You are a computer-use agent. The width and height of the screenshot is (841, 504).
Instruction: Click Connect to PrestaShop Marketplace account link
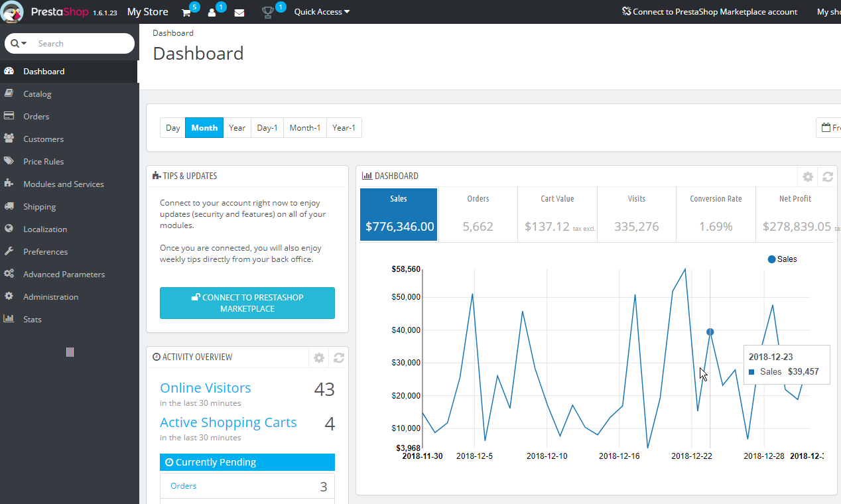710,12
